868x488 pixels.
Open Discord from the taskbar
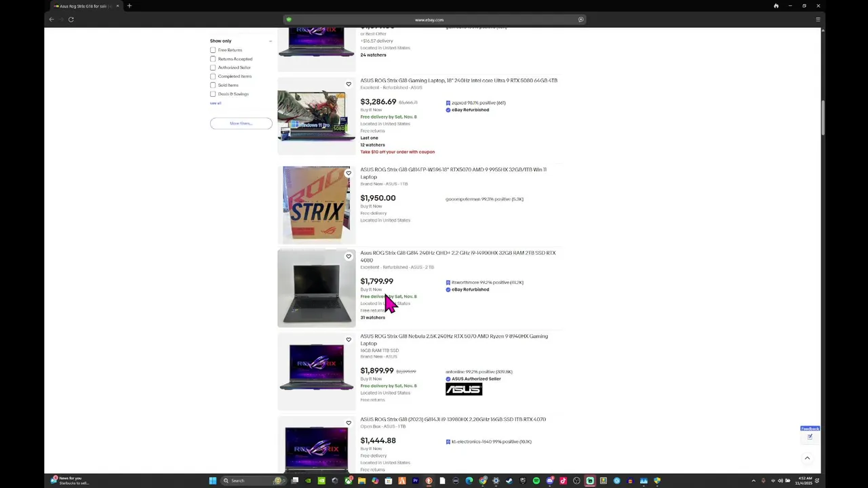[x=550, y=481]
